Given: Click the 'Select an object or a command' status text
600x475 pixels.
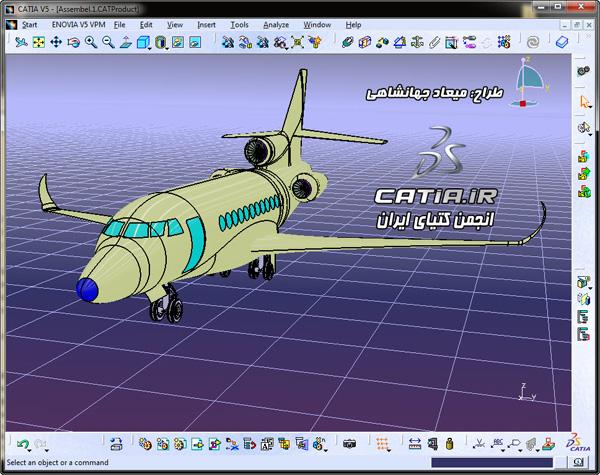Looking at the screenshot, I should (57, 463).
